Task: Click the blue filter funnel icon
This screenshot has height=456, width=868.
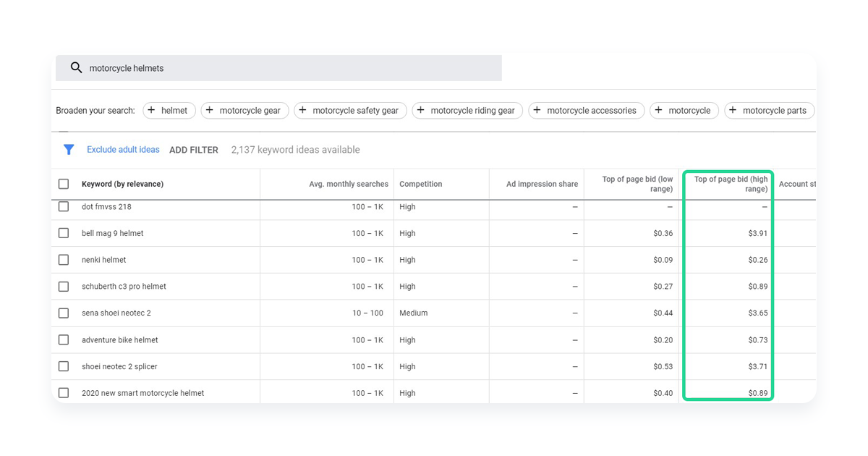Action: click(x=69, y=150)
